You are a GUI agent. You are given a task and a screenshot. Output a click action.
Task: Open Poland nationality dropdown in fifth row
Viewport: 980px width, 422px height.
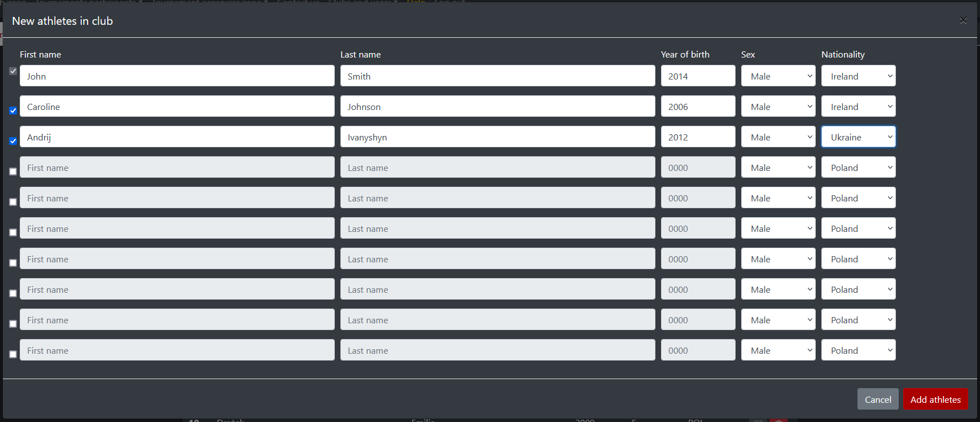859,197
